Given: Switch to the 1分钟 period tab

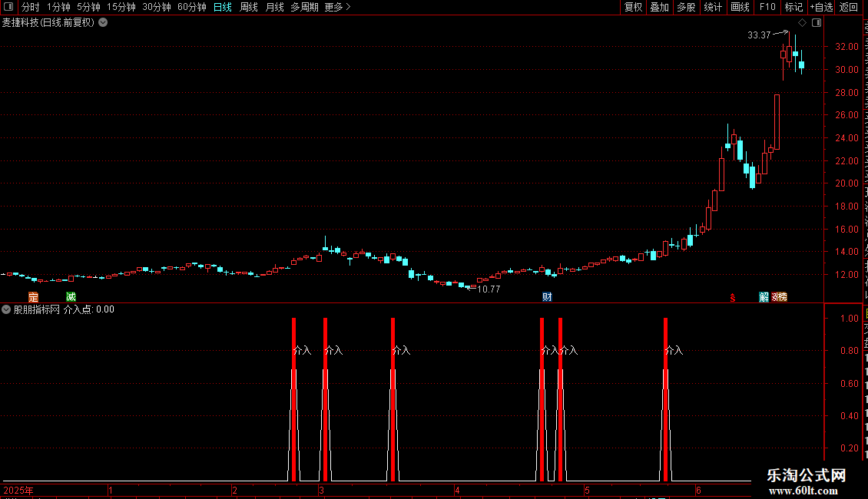Looking at the screenshot, I should (x=58, y=7).
